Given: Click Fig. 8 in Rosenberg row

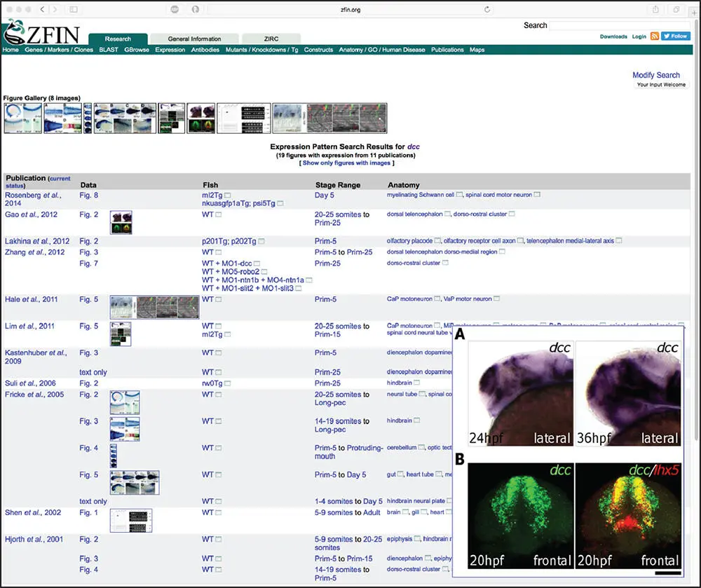Looking at the screenshot, I should (x=88, y=196).
